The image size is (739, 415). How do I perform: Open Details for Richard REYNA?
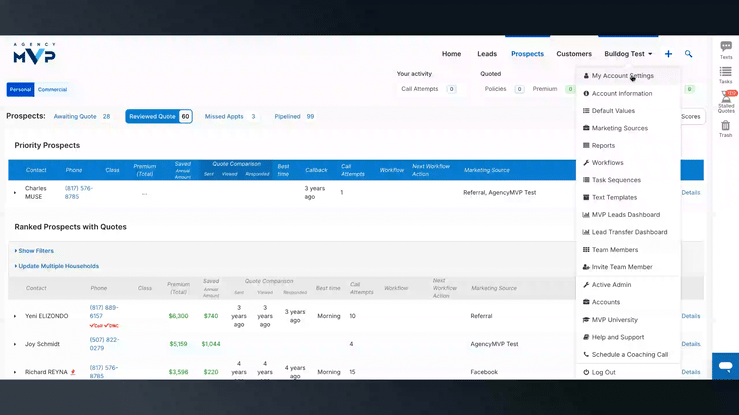point(690,372)
